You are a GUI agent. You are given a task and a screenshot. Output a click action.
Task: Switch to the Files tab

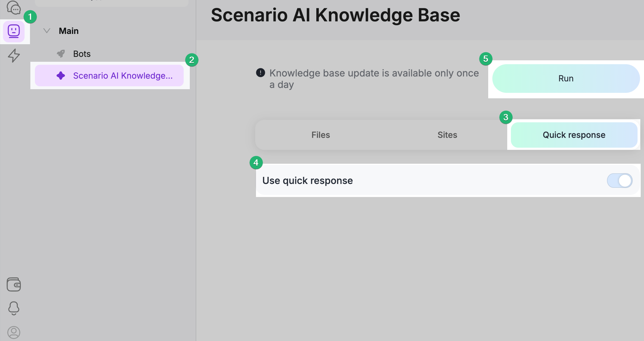(320, 135)
